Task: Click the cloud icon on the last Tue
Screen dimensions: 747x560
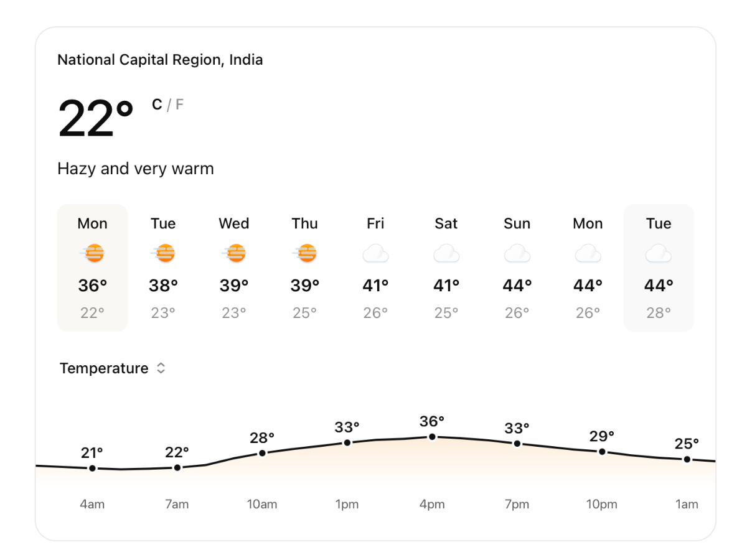Action: point(659,254)
